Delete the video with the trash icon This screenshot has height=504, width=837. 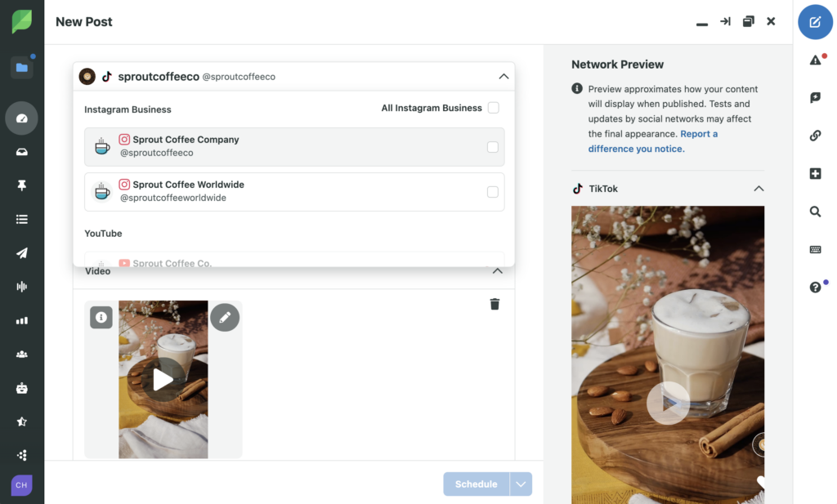click(495, 304)
